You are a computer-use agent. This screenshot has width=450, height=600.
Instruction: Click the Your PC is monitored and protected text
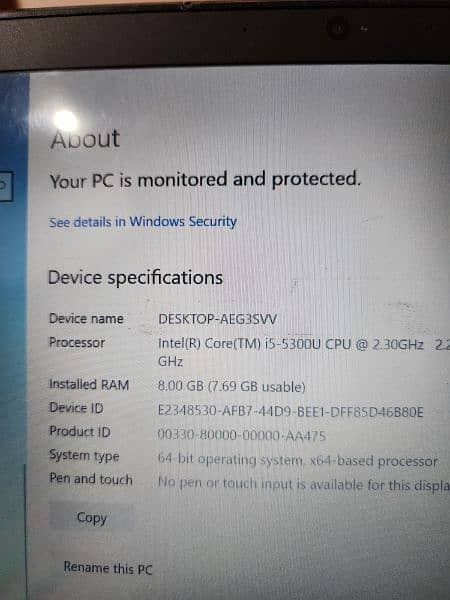pyautogui.click(x=205, y=180)
